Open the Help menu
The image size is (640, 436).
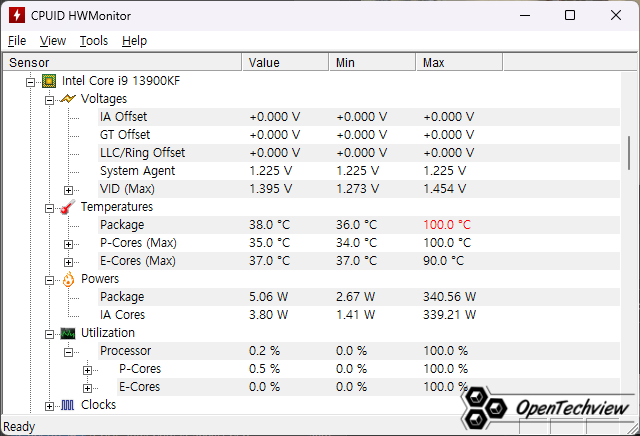tap(134, 41)
